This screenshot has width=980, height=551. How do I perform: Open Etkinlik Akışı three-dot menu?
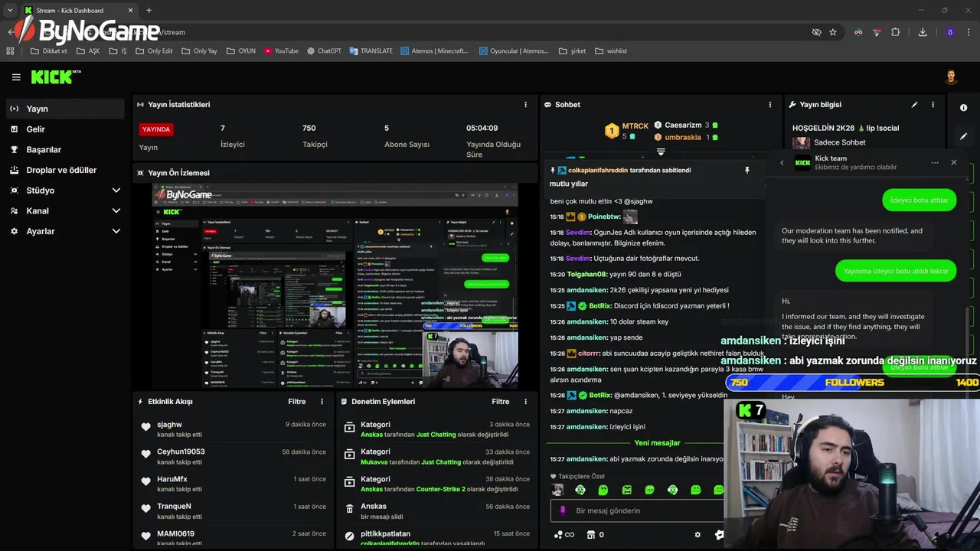(322, 402)
